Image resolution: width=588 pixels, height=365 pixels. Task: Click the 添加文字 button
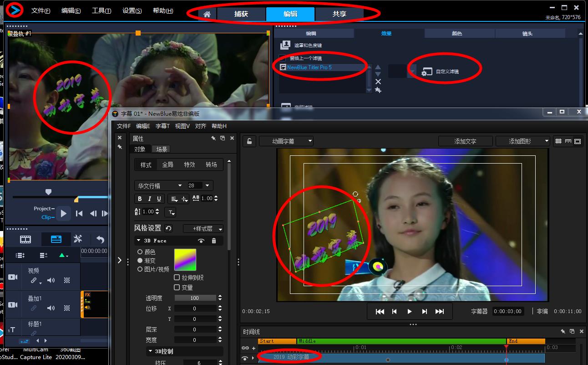point(465,141)
